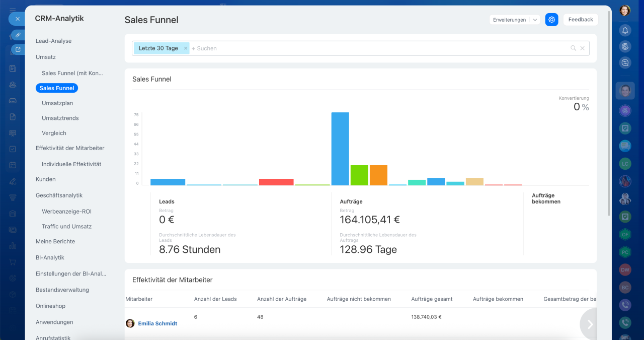Click the phone call icon in right sidebar

pyautogui.click(x=625, y=305)
